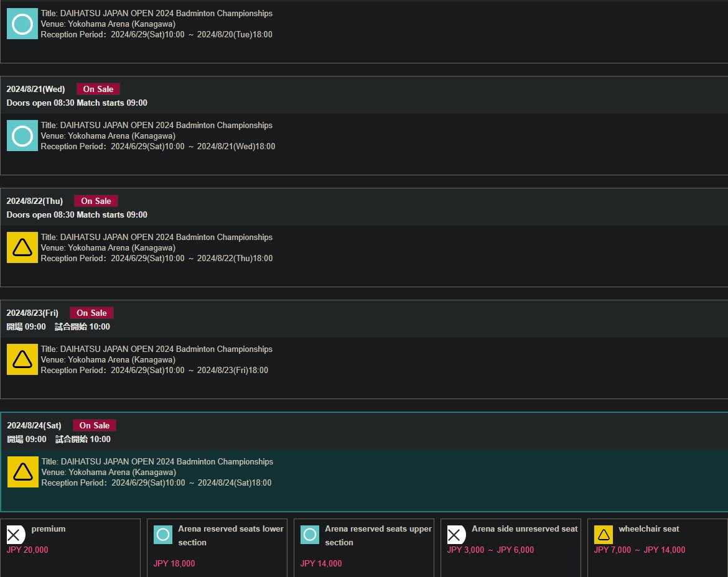The width and height of the screenshot is (728, 577).
Task: Choose Arena reserved seats lower section JPY 18,000
Action: pos(217,548)
